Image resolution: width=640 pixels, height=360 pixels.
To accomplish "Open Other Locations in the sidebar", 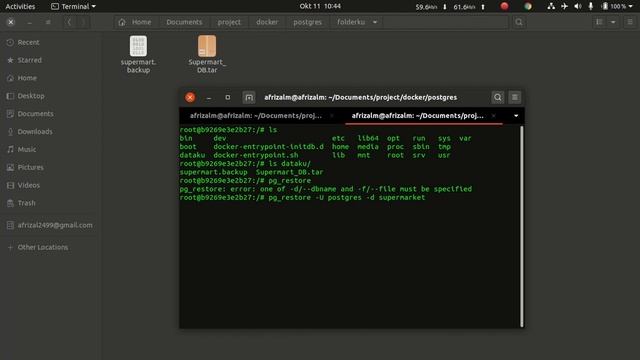I will pos(42,247).
